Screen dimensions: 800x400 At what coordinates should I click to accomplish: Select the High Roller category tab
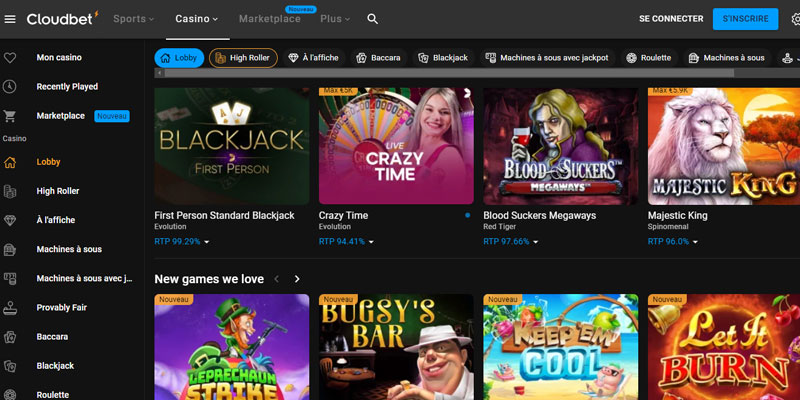click(243, 58)
